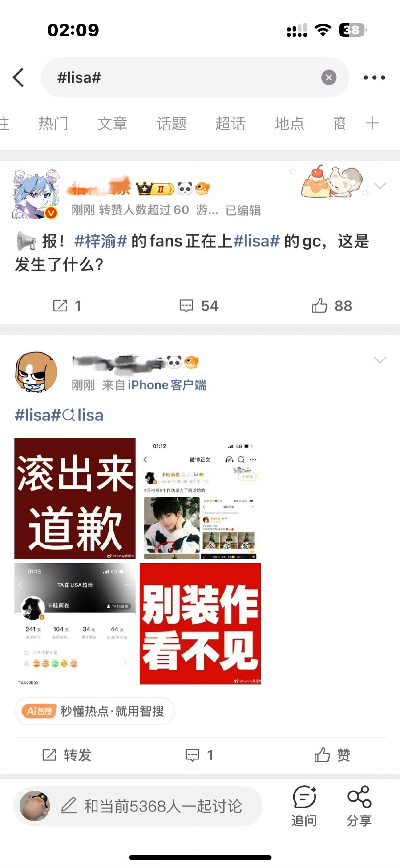Expand the second post's chevron menu
The height and width of the screenshot is (868, 400).
coord(380,360)
